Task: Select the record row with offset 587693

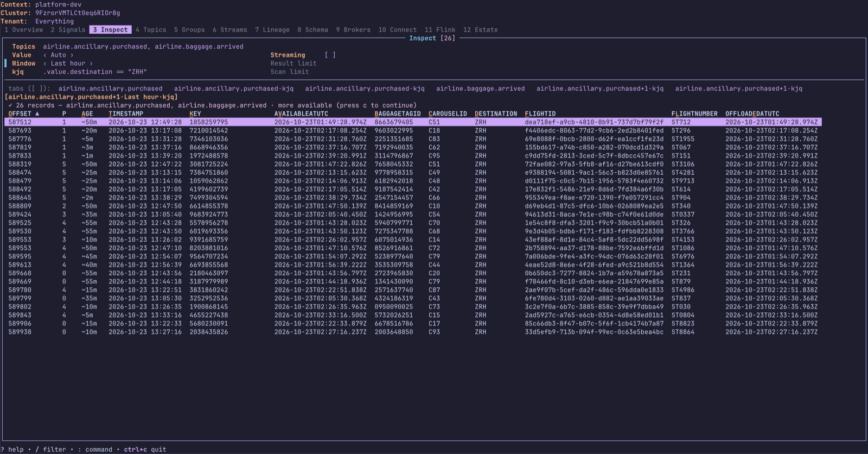Action: [413, 130]
